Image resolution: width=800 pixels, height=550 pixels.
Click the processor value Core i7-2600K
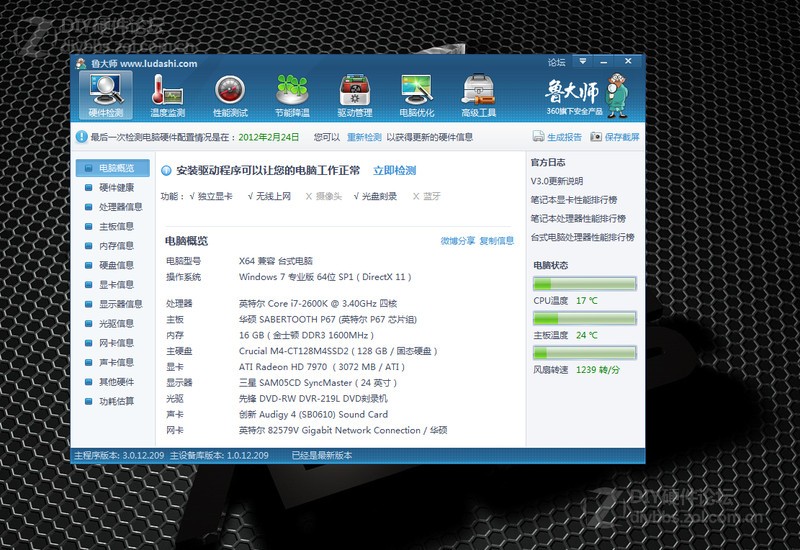[318, 304]
